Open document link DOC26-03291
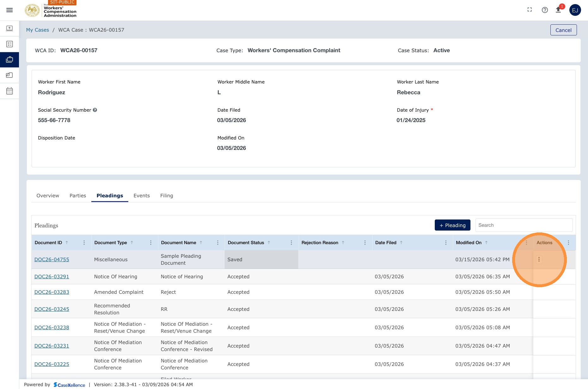 coord(52,276)
